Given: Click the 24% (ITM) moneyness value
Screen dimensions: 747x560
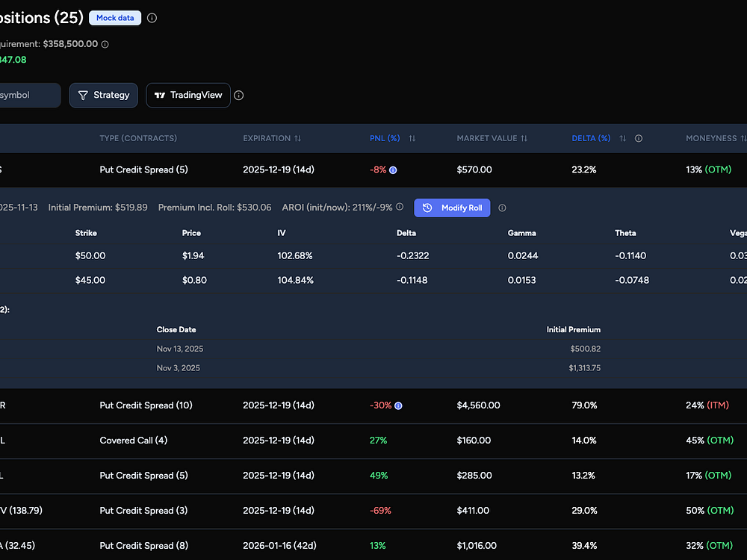Looking at the screenshot, I should 707,405.
